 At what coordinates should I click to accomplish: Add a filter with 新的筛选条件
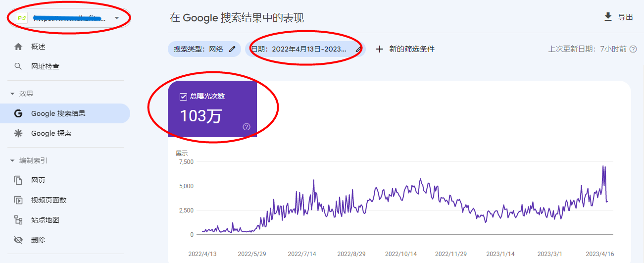click(405, 49)
